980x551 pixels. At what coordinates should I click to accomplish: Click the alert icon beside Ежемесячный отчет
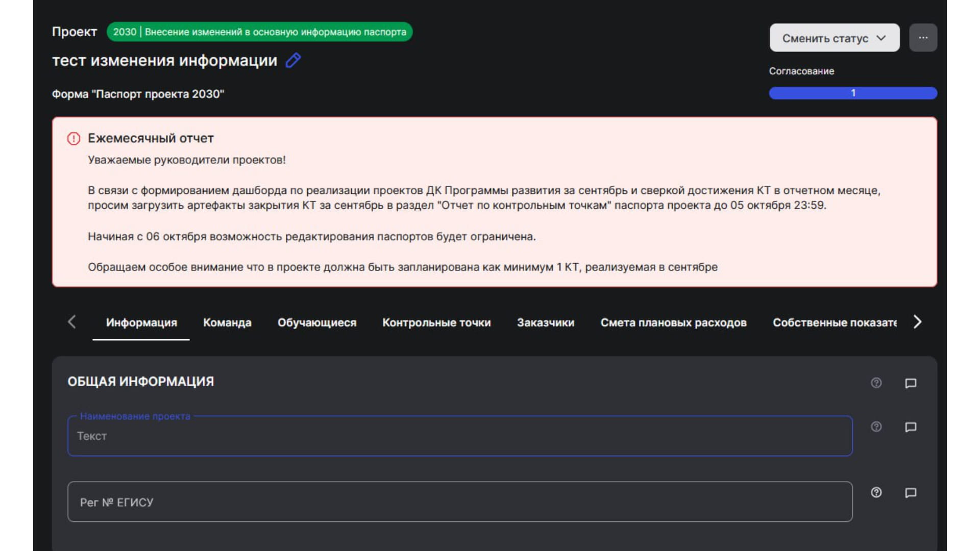click(x=74, y=138)
